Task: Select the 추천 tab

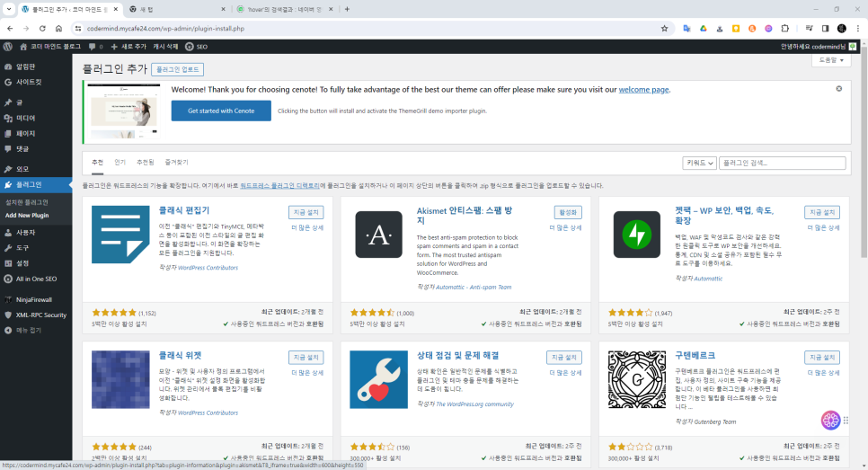Action: 97,162
